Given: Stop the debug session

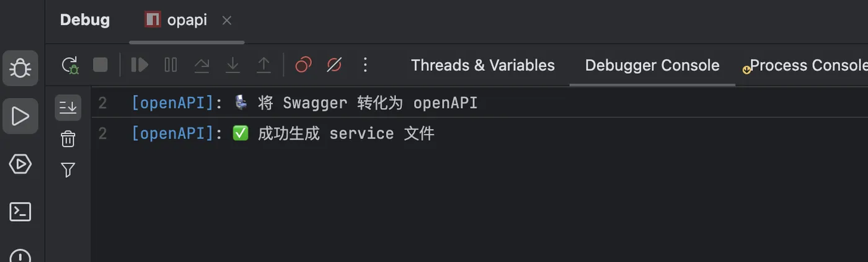Looking at the screenshot, I should pos(100,65).
